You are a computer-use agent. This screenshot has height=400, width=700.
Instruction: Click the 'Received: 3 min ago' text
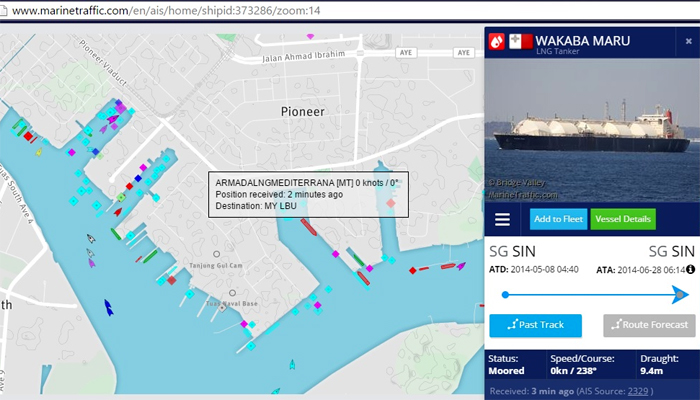[x=531, y=392]
